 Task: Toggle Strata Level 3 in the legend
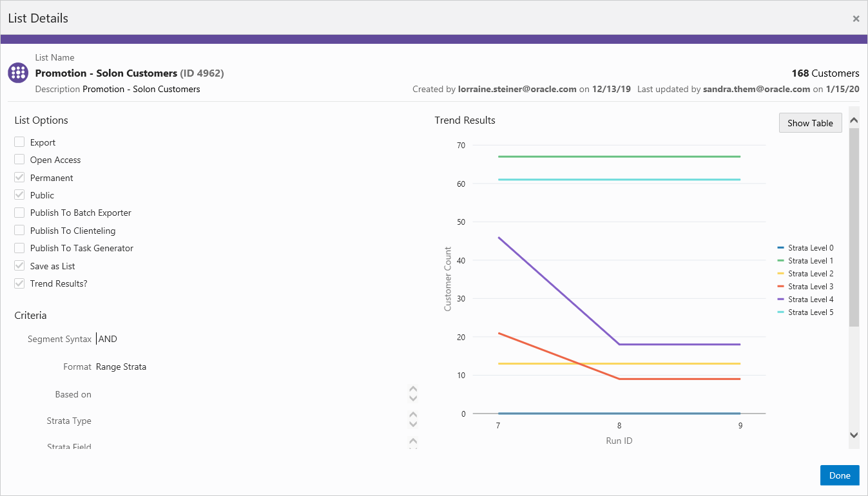pyautogui.click(x=805, y=287)
